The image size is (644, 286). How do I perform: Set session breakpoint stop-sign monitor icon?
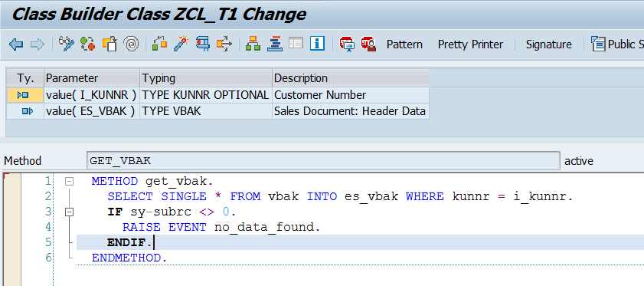[x=347, y=44]
